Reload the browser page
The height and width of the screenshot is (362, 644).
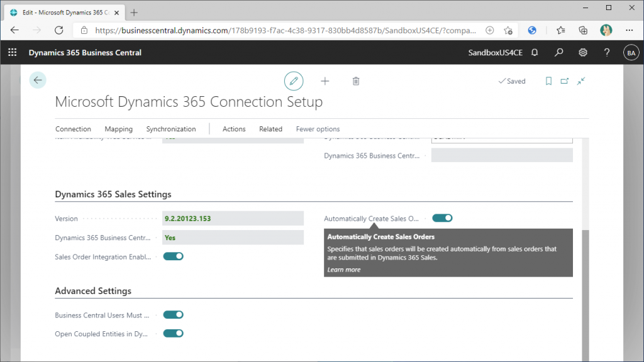(59, 30)
